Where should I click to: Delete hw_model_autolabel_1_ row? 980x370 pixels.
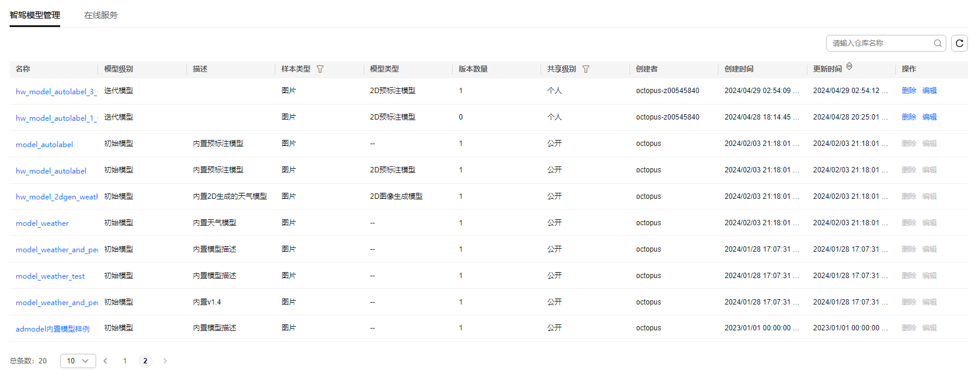(x=909, y=117)
